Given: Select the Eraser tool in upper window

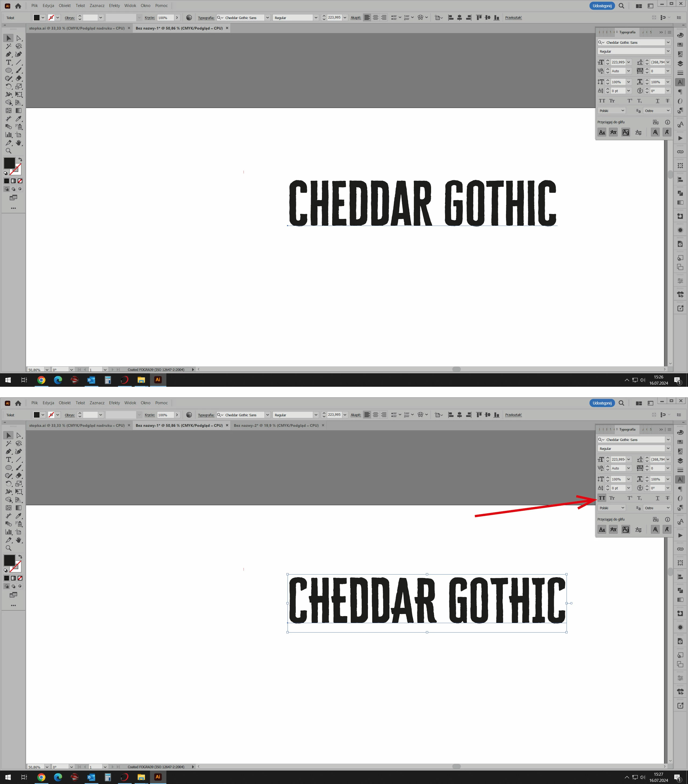Looking at the screenshot, I should 19,78.
